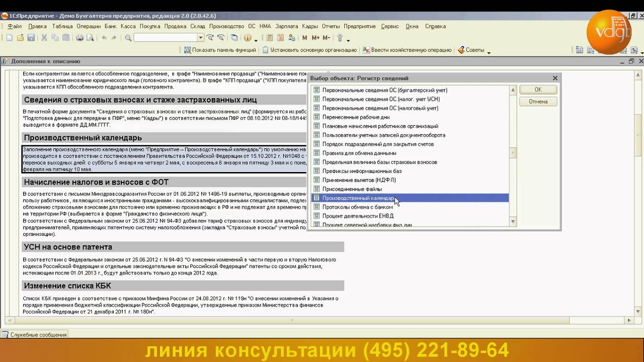Click the Print icon in toolbar
The image size is (644, 362).
[79, 38]
